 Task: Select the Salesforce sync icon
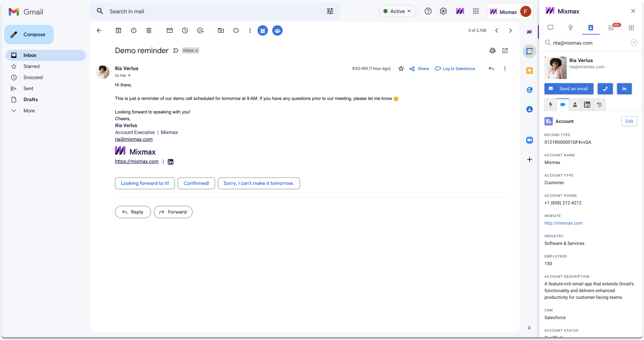click(x=563, y=105)
